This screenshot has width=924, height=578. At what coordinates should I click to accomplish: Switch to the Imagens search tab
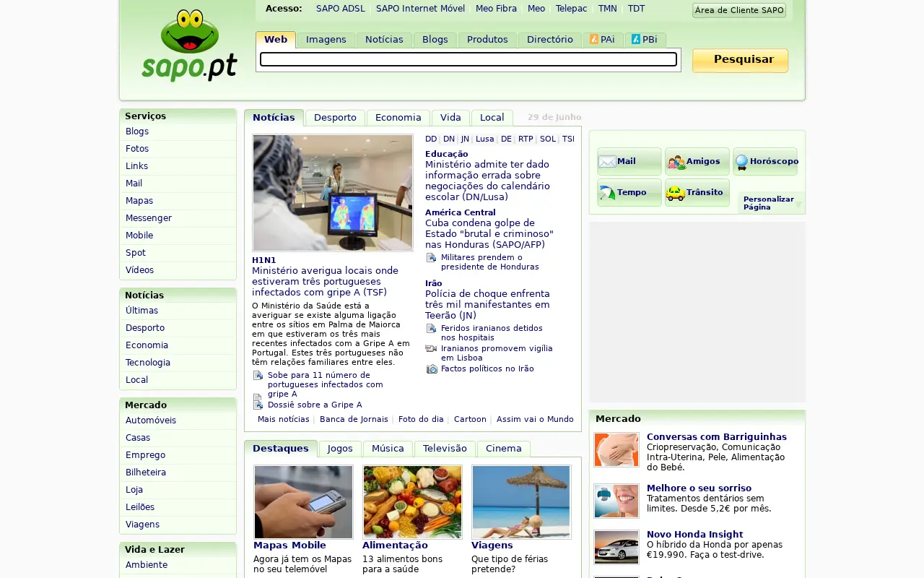(326, 40)
